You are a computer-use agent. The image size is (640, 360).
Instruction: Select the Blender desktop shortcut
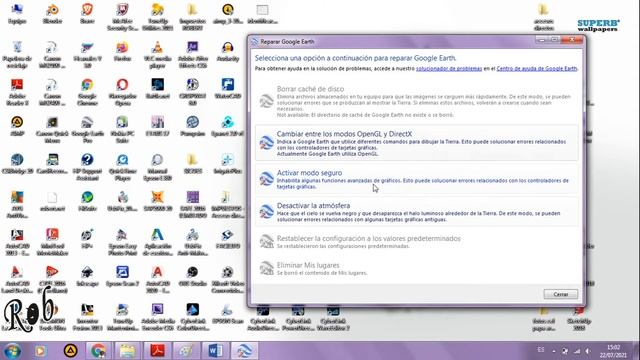tap(52, 14)
